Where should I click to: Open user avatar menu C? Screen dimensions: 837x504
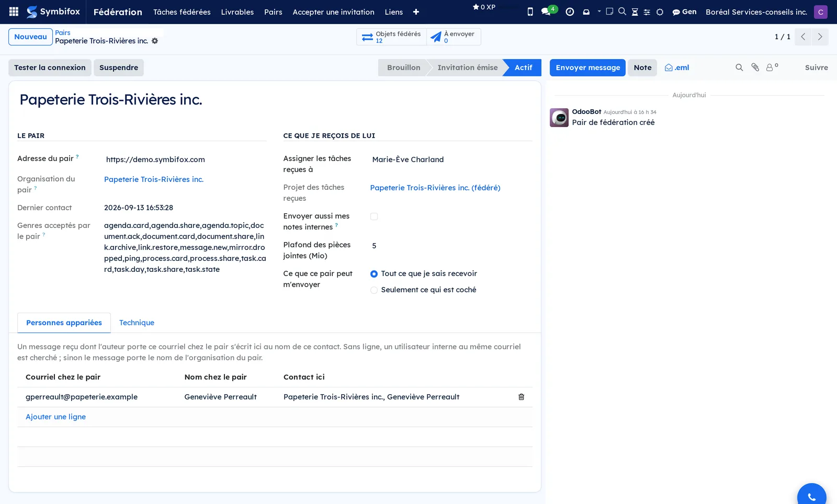click(820, 12)
